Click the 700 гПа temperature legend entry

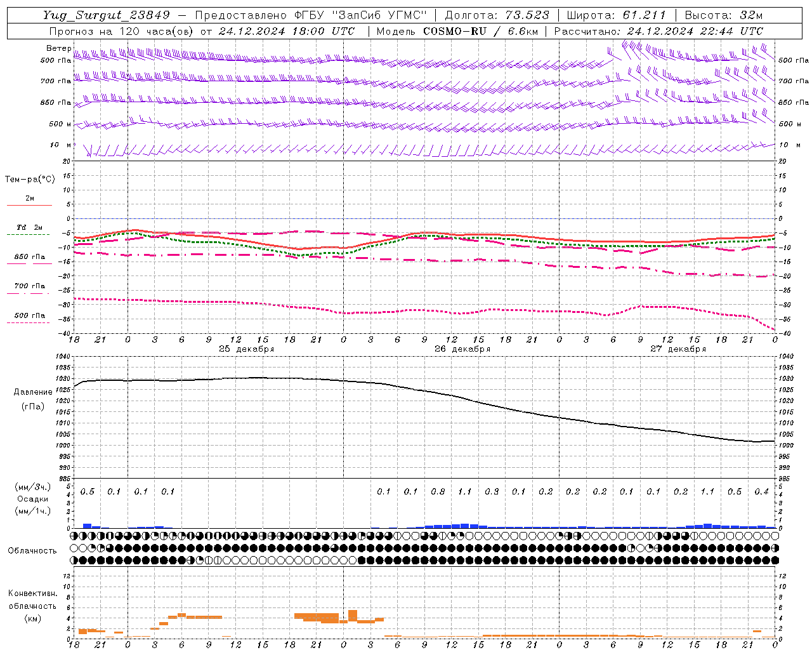tap(29, 286)
